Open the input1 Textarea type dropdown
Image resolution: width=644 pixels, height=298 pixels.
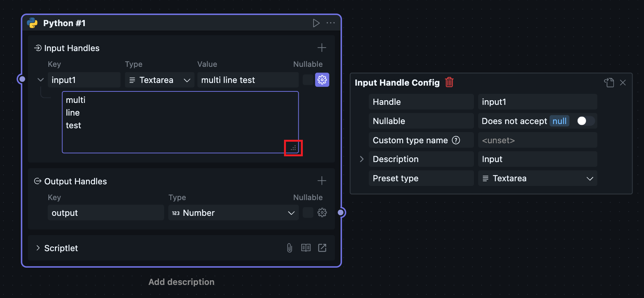click(x=159, y=80)
